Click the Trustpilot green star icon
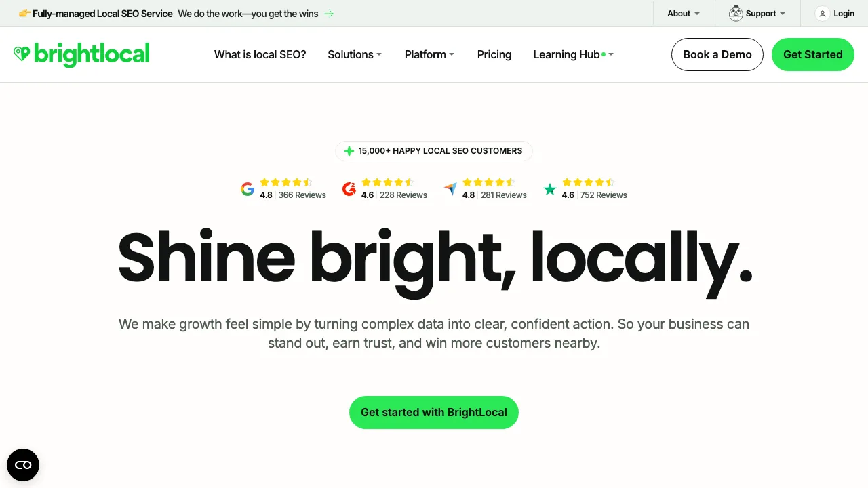Screen dimensions: 868x488 click(x=550, y=190)
